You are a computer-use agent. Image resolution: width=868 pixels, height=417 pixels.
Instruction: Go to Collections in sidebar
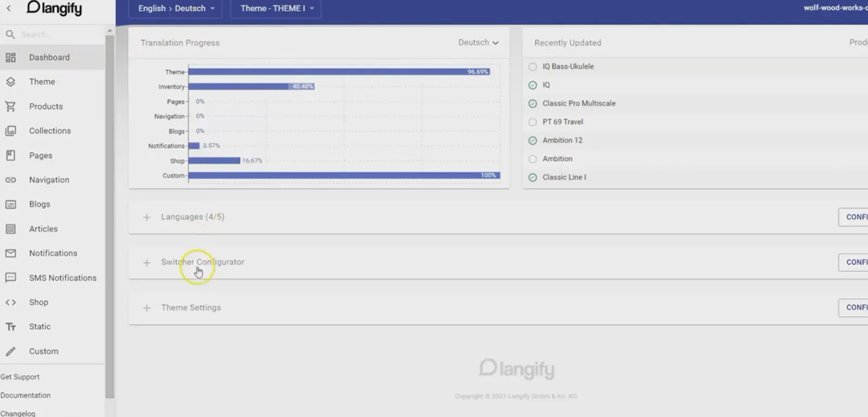[x=53, y=131]
